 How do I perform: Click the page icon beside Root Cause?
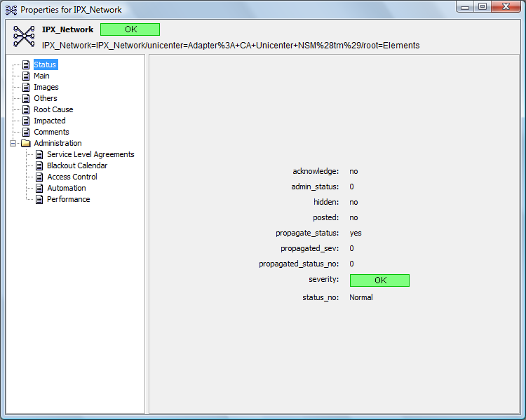tap(26, 109)
